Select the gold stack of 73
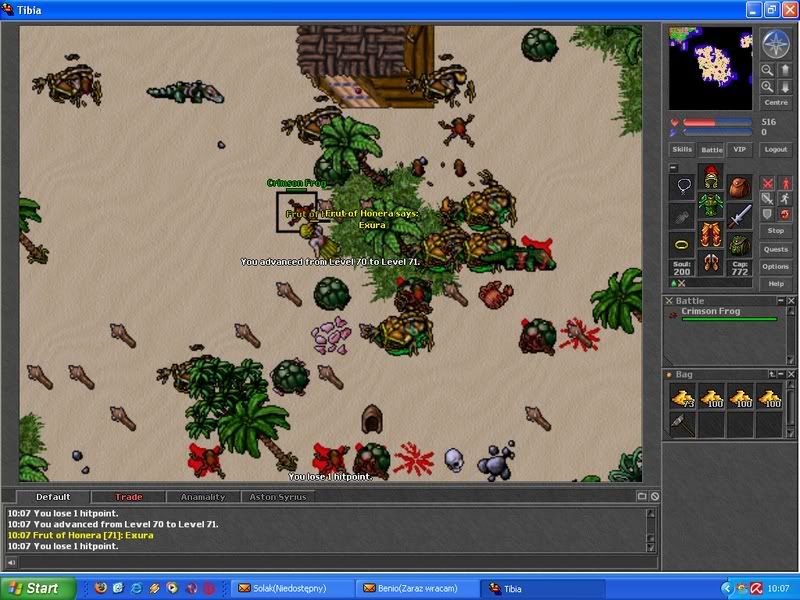 click(x=683, y=397)
